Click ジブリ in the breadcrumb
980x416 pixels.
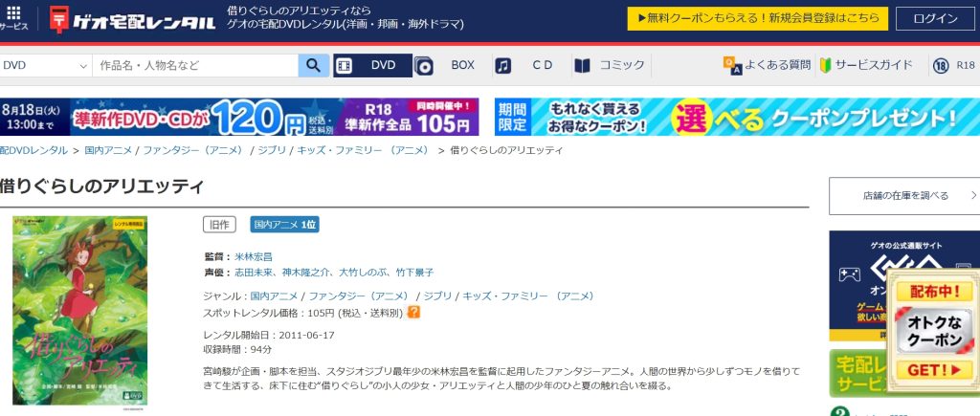click(271, 150)
